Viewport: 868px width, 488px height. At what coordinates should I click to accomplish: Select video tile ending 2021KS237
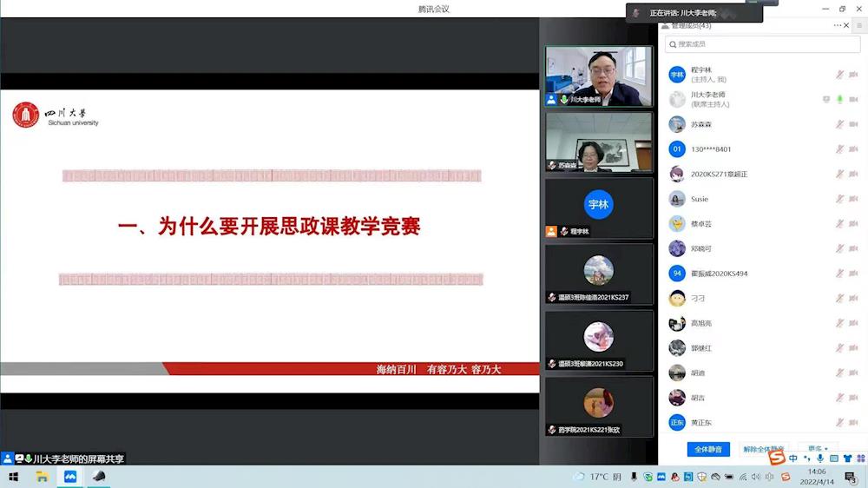click(598, 274)
